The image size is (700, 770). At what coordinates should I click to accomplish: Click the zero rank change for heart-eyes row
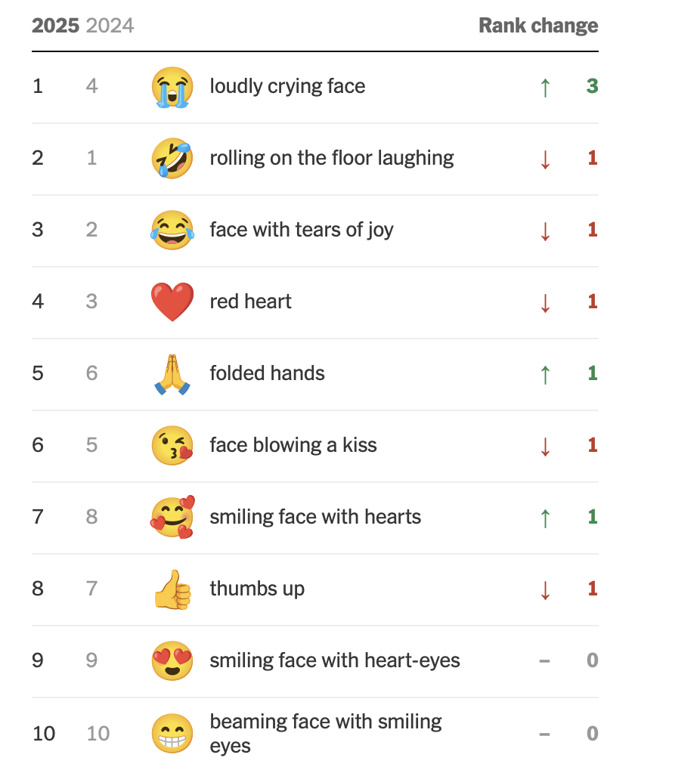(593, 660)
